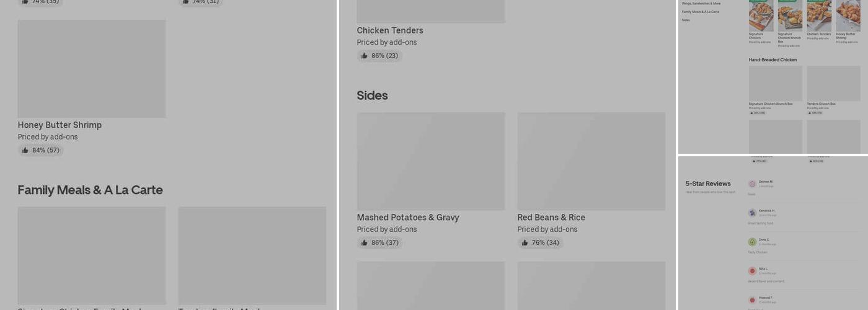
Task: Go to Sides in the category sidebar
Action: point(686,20)
